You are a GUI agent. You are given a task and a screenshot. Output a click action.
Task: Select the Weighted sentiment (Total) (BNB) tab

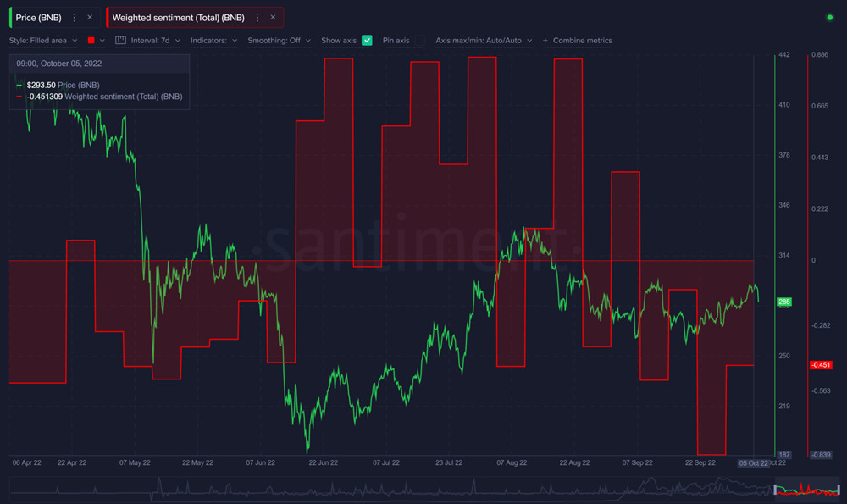pyautogui.click(x=178, y=17)
